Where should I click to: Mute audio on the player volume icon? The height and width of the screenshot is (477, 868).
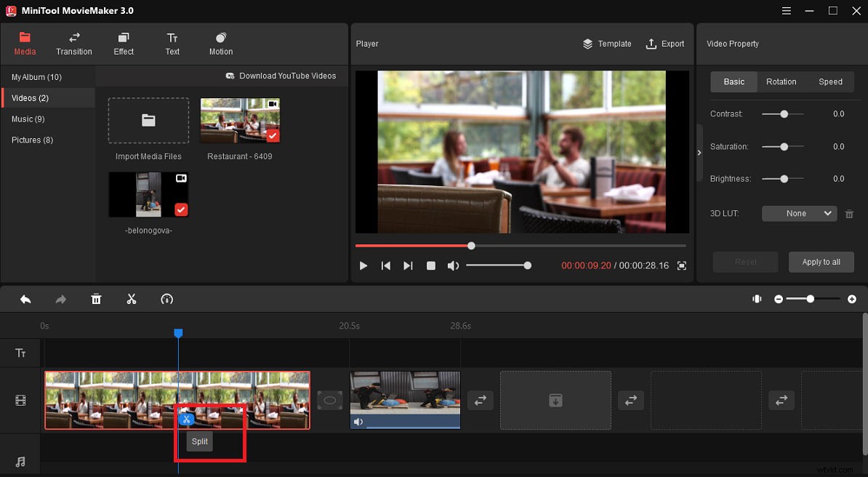453,265
